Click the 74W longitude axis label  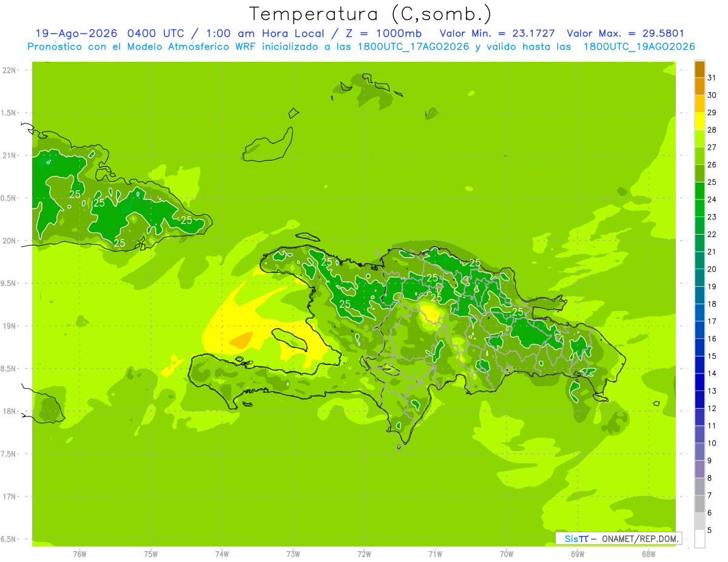coord(222,554)
